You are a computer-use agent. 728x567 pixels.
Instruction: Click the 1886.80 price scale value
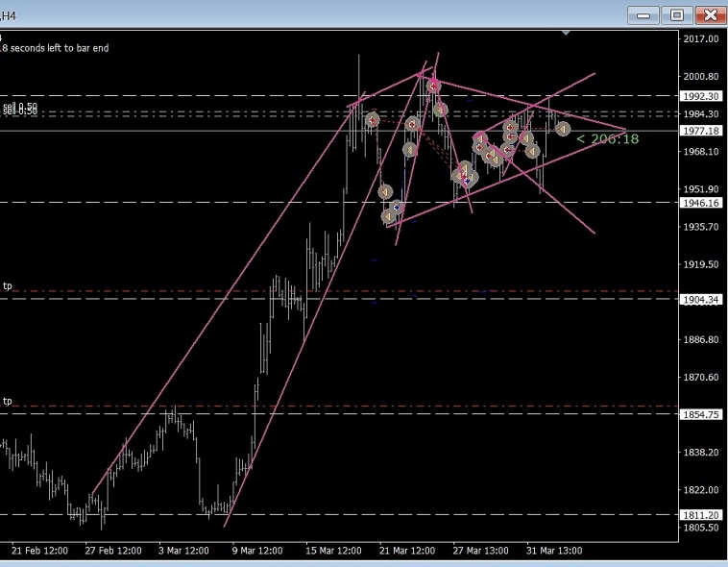pyautogui.click(x=701, y=340)
